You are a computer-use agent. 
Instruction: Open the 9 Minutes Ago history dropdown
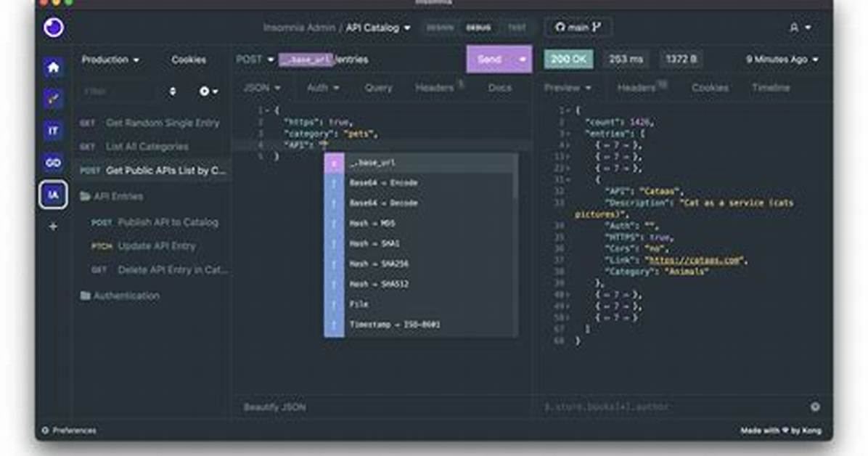[x=782, y=60]
